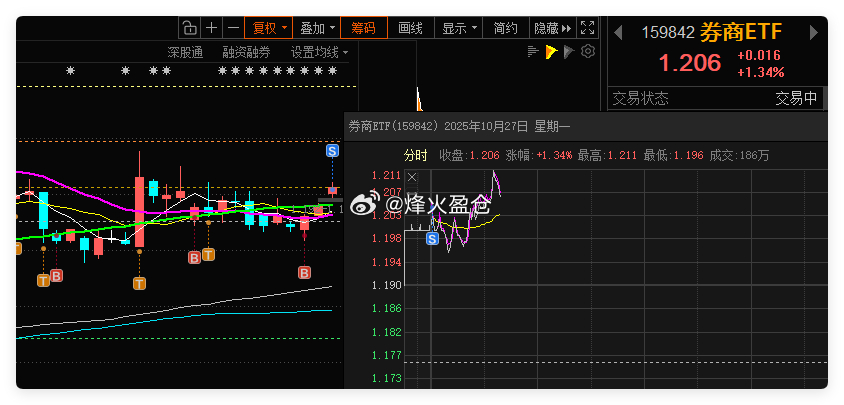This screenshot has height=405, width=844.
Task: Zoom out the K-line with minus icon
Action: pyautogui.click(x=233, y=27)
